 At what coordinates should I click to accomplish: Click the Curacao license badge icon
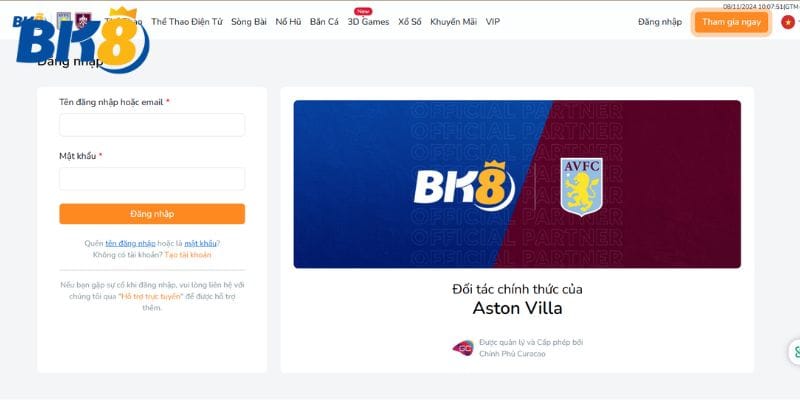coord(463,348)
